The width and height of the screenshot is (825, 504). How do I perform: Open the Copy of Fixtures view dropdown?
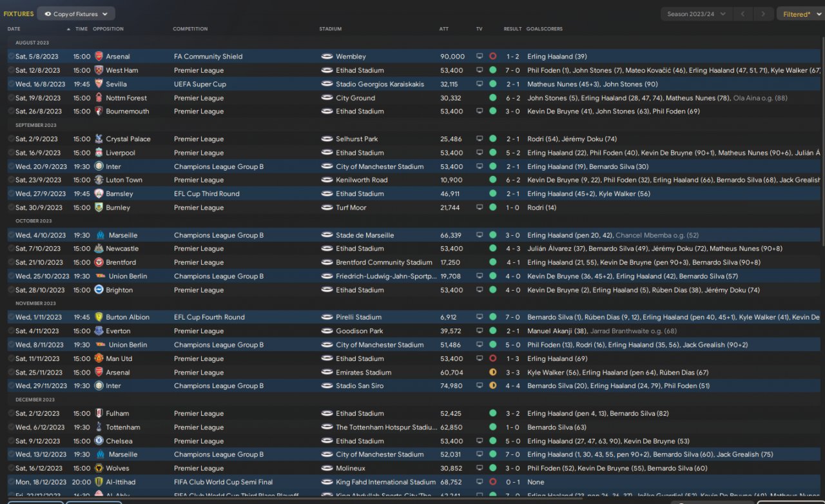[76, 14]
